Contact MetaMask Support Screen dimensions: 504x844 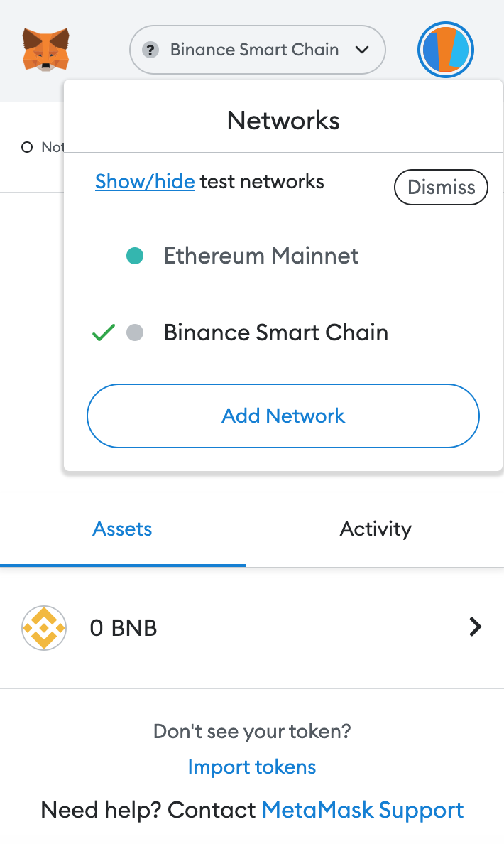pyautogui.click(x=362, y=810)
